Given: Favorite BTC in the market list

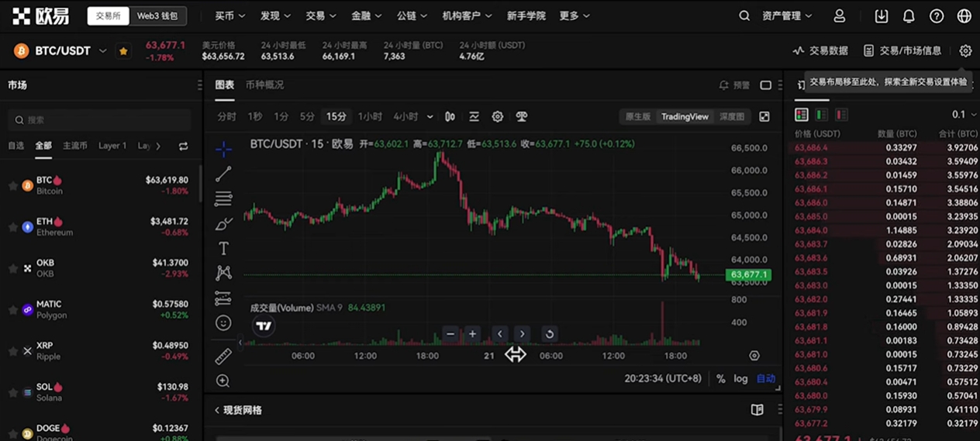Looking at the screenshot, I should click(x=13, y=185).
